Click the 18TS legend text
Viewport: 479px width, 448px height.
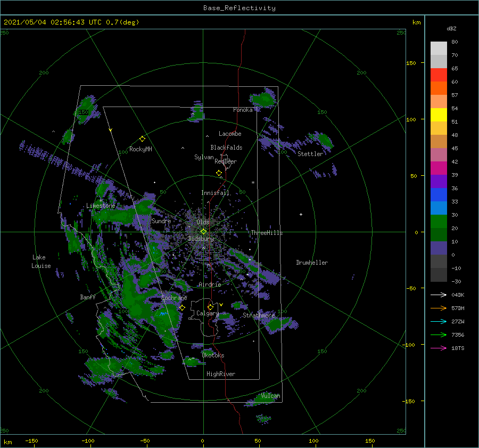tap(458, 348)
